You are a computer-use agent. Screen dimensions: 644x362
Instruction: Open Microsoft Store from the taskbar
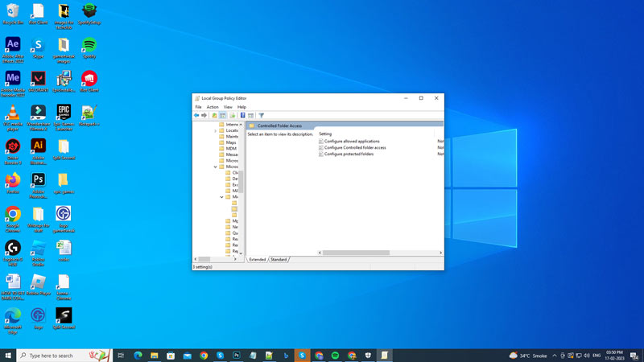point(171,356)
